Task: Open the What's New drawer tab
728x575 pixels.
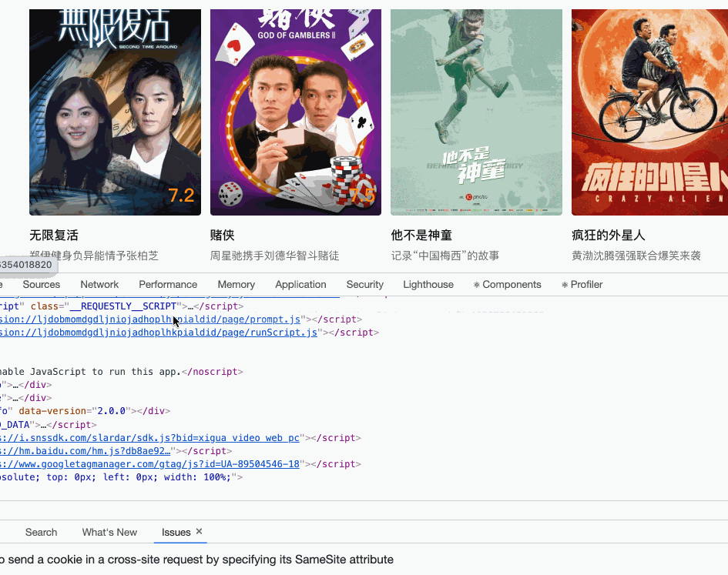Action: coord(109,533)
